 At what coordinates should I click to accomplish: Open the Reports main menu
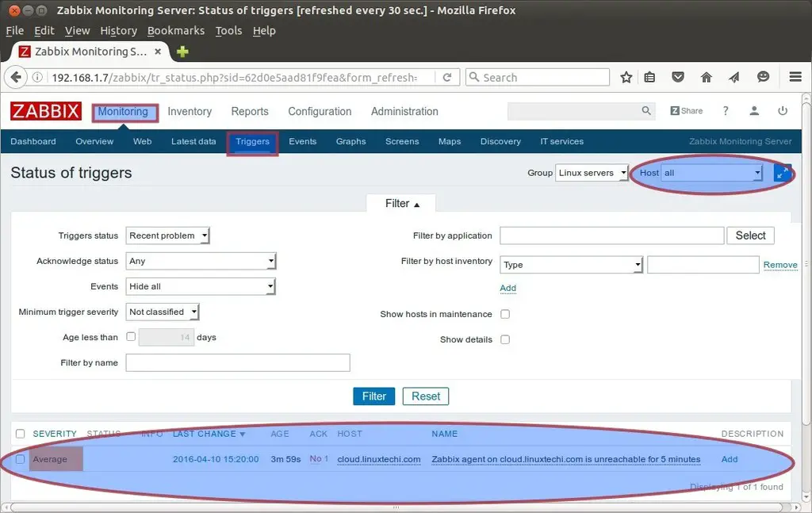point(250,111)
